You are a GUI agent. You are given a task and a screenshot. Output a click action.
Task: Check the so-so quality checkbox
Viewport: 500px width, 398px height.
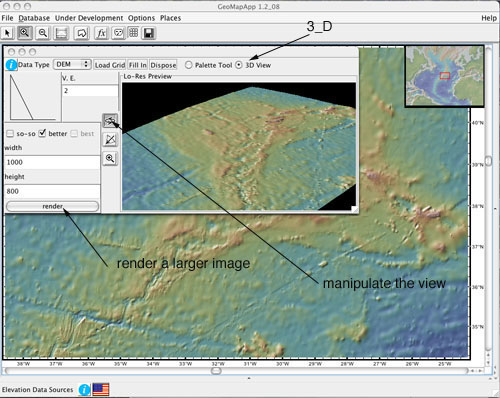(x=10, y=134)
